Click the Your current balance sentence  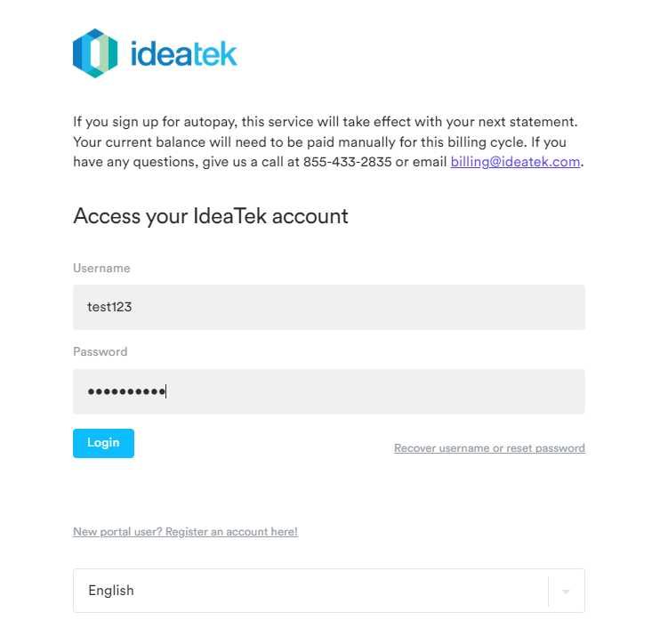pyautogui.click(x=300, y=142)
